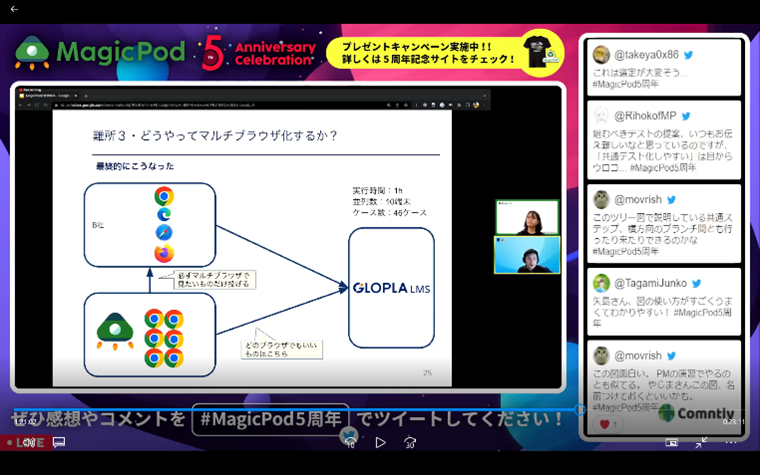
Task: Click the ケース数:46ケース text
Action: pyautogui.click(x=389, y=213)
